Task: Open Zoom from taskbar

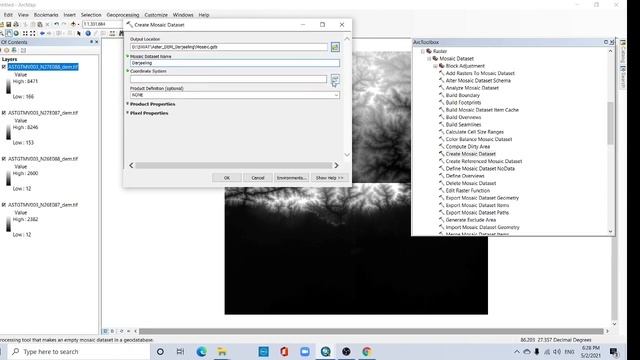Action: [x=304, y=351]
